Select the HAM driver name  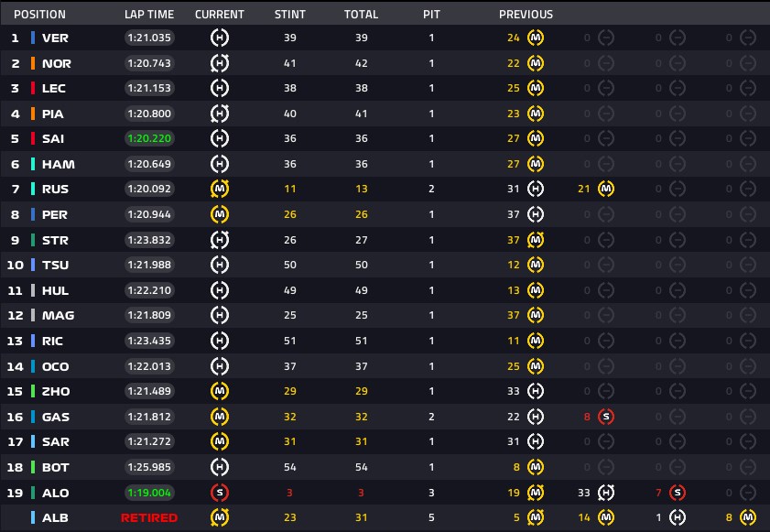(x=59, y=164)
